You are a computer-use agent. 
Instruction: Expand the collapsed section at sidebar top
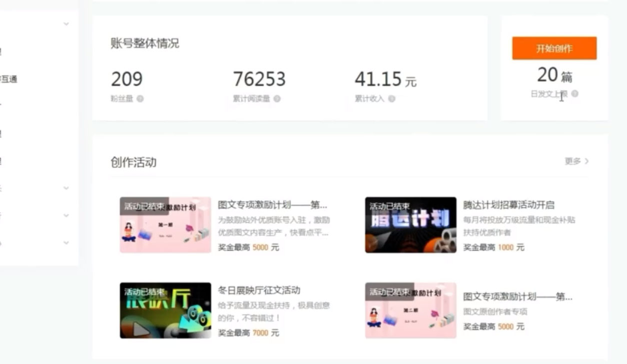point(66,23)
